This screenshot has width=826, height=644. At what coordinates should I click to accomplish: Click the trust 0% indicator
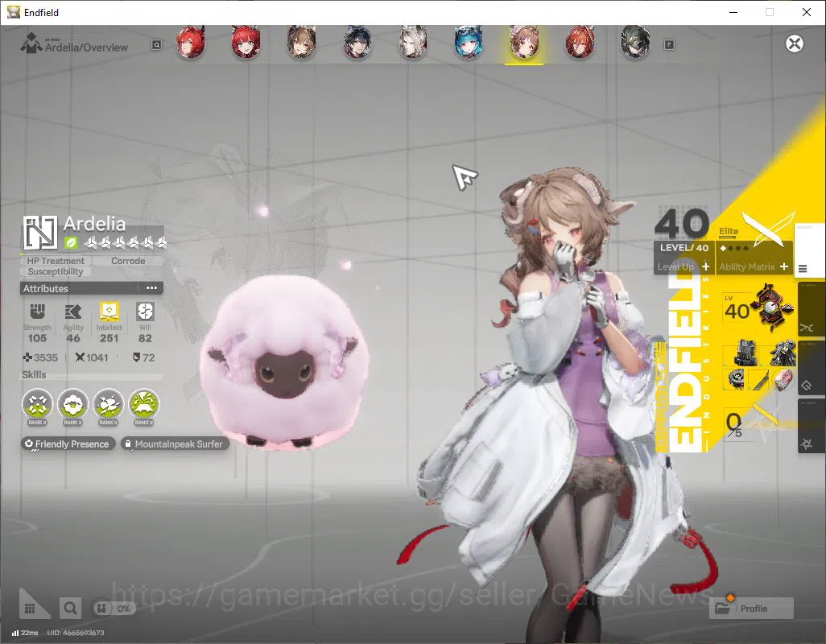[x=114, y=609]
